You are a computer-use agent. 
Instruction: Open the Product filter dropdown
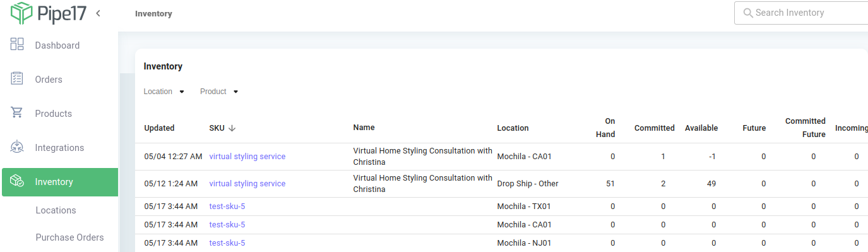219,92
